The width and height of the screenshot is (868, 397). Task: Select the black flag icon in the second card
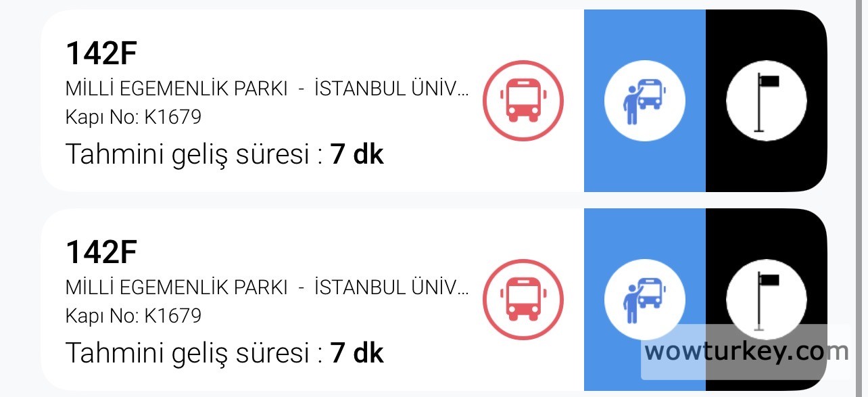tap(766, 300)
